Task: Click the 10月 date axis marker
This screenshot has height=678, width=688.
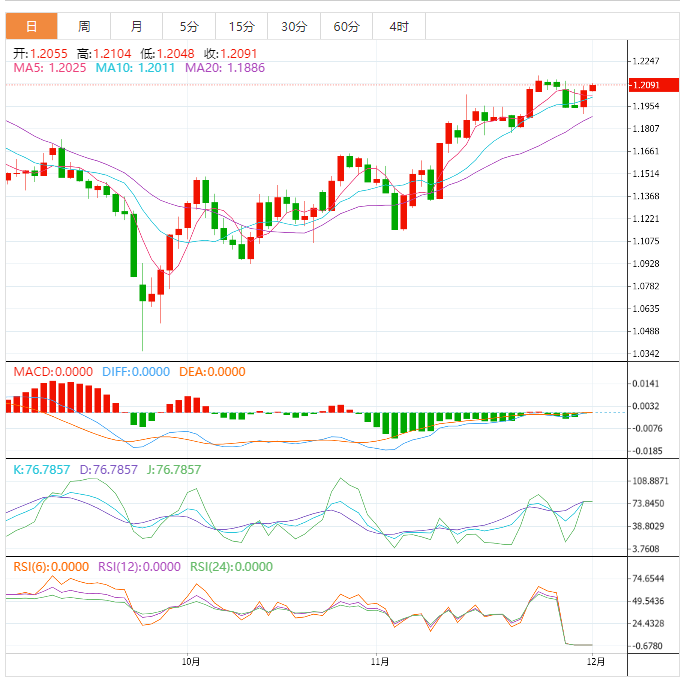Action: 191,661
